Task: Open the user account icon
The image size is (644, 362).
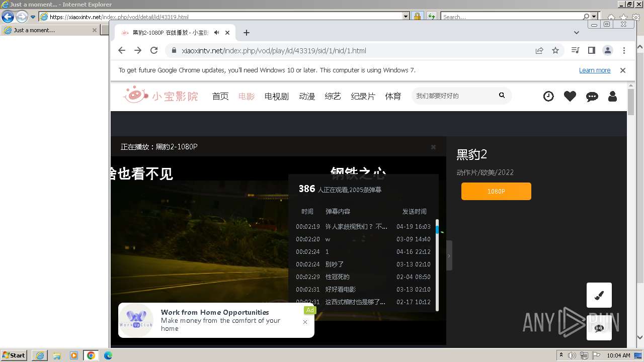Action: point(612,96)
